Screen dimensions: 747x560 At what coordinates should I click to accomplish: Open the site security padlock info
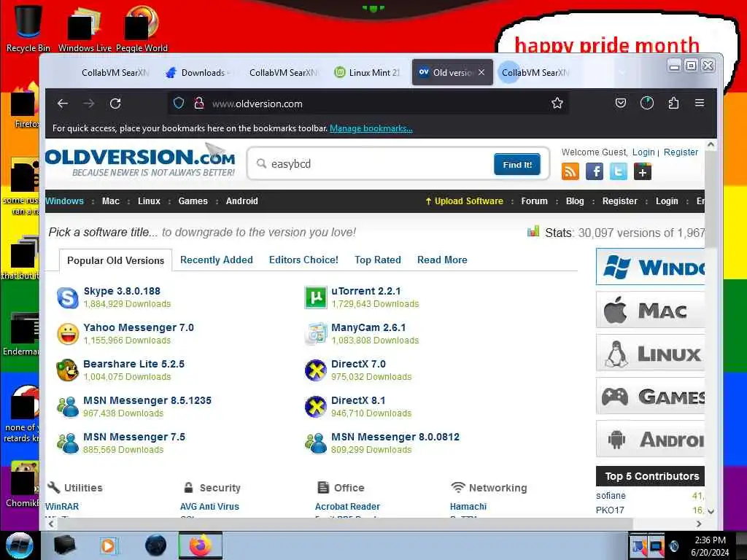pos(198,103)
